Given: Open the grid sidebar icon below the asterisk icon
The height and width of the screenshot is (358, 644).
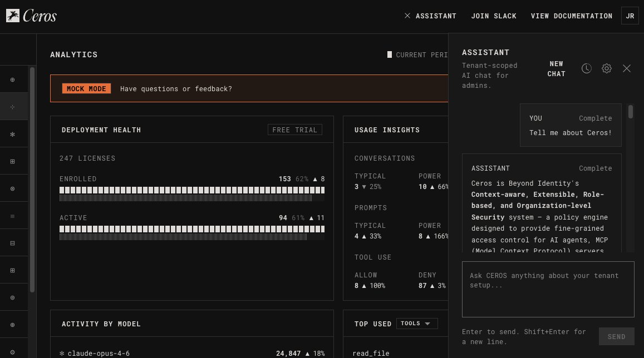Looking at the screenshot, I should [x=12, y=162].
